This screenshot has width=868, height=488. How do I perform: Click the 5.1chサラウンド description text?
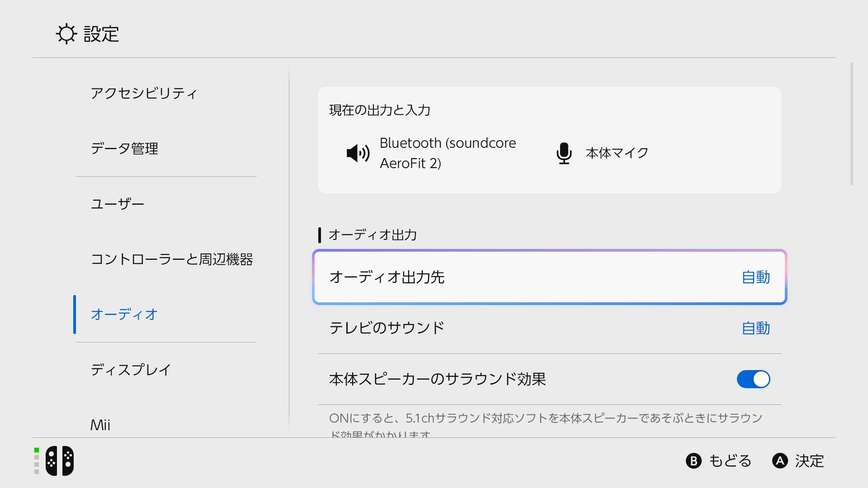(x=546, y=426)
